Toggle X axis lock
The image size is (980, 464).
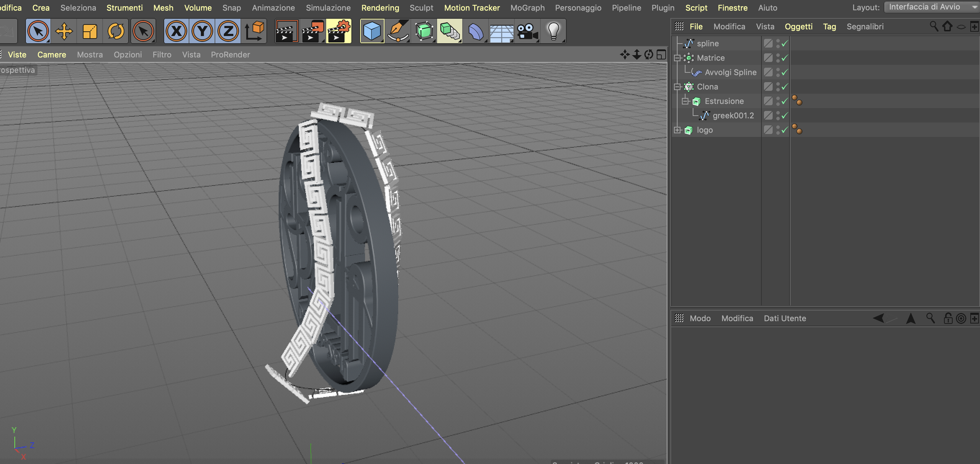click(176, 31)
